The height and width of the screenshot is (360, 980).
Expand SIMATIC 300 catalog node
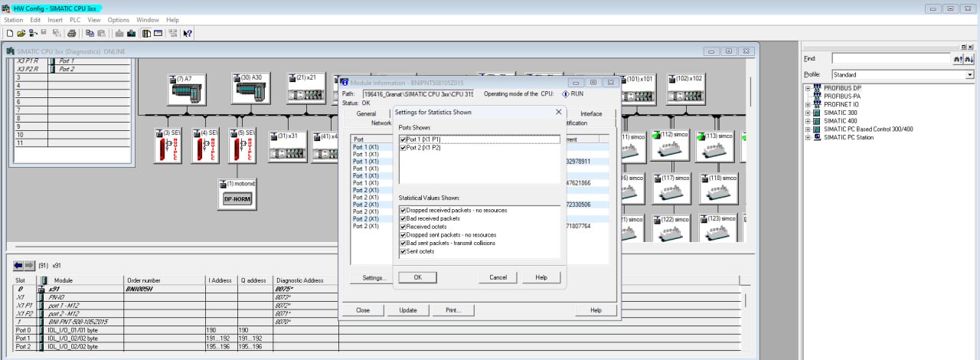(x=807, y=113)
